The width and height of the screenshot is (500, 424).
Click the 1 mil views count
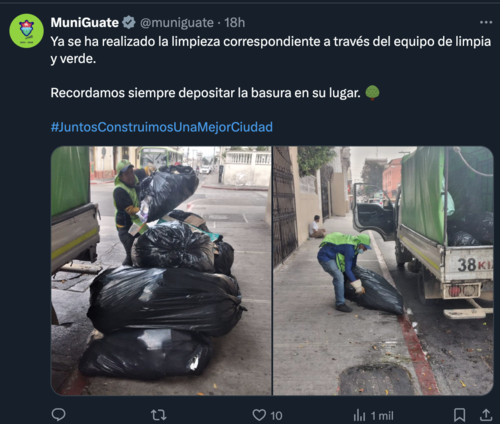(x=382, y=416)
